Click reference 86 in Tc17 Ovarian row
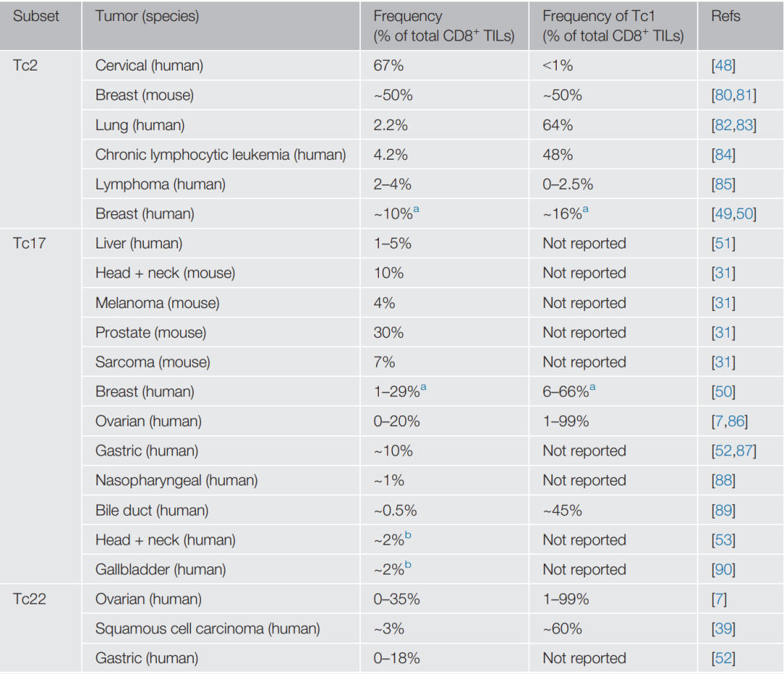Screen dimensions: 784x674 [735, 421]
